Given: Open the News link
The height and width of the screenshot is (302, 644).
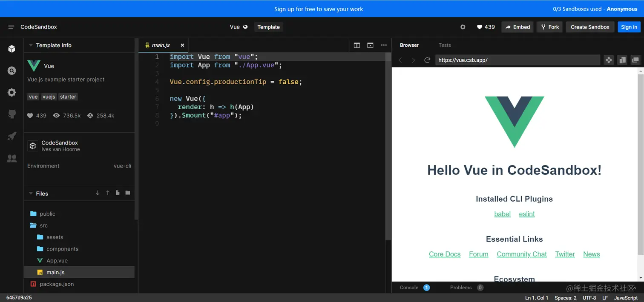Looking at the screenshot, I should (592, 254).
